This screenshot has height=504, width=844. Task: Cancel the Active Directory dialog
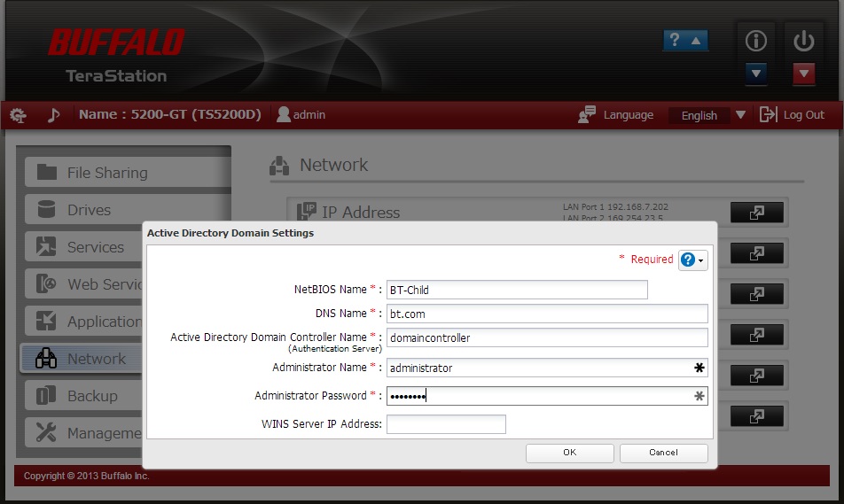point(663,453)
